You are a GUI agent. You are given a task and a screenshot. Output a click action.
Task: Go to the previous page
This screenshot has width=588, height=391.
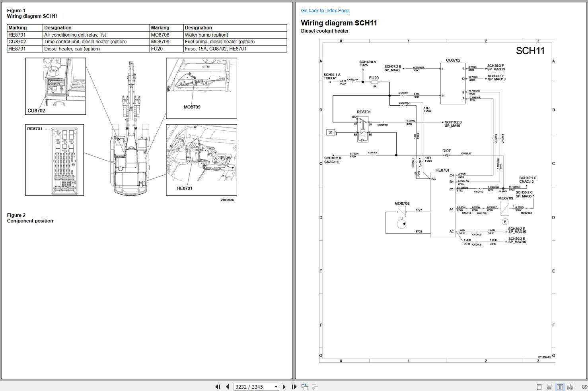coord(227,387)
